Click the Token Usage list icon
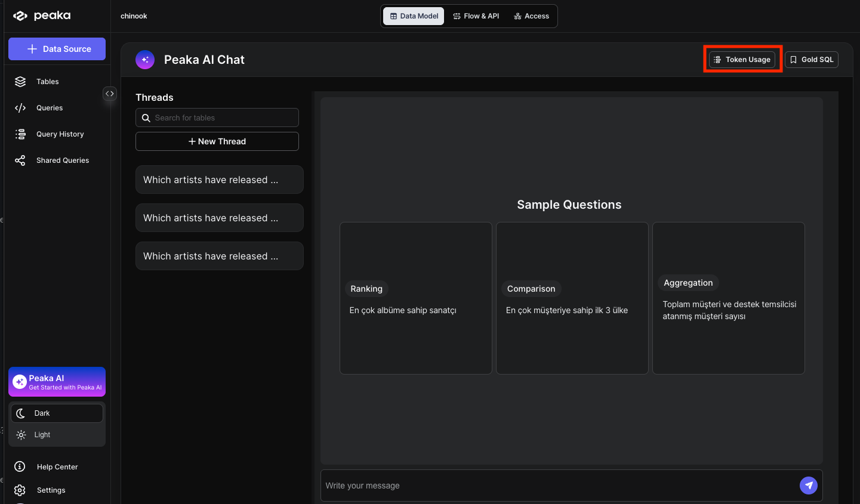 (x=717, y=60)
